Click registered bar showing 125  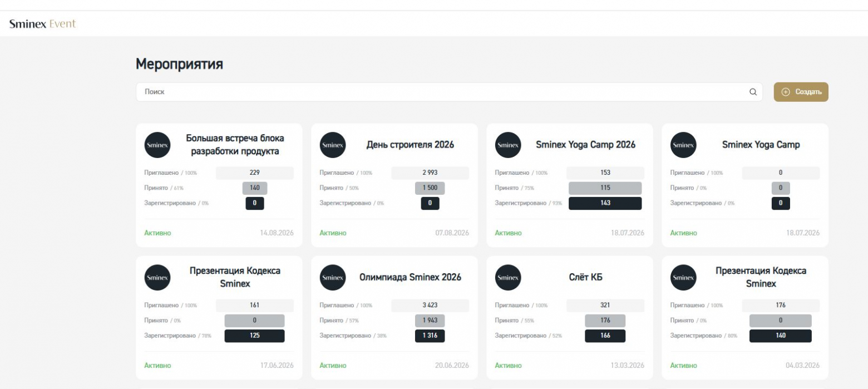(x=255, y=336)
